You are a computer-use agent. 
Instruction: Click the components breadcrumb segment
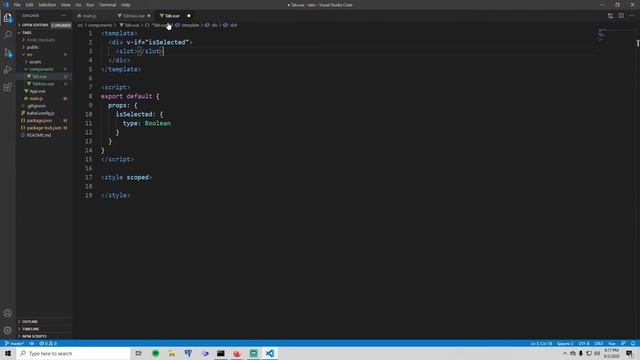pyautogui.click(x=100, y=25)
